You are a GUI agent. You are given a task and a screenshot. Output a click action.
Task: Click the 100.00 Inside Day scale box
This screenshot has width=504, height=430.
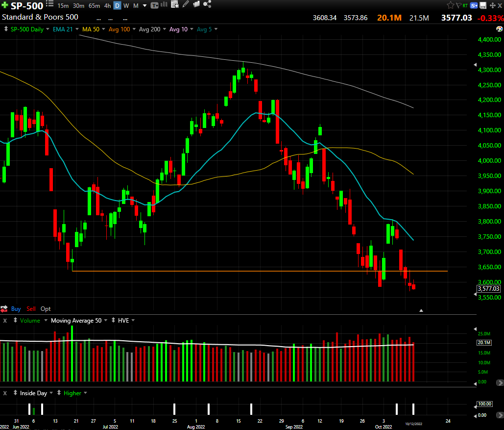pyautogui.click(x=485, y=404)
